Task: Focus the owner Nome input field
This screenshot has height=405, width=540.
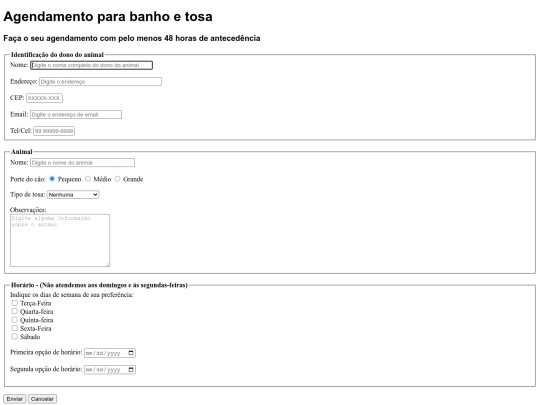Action: [91, 65]
